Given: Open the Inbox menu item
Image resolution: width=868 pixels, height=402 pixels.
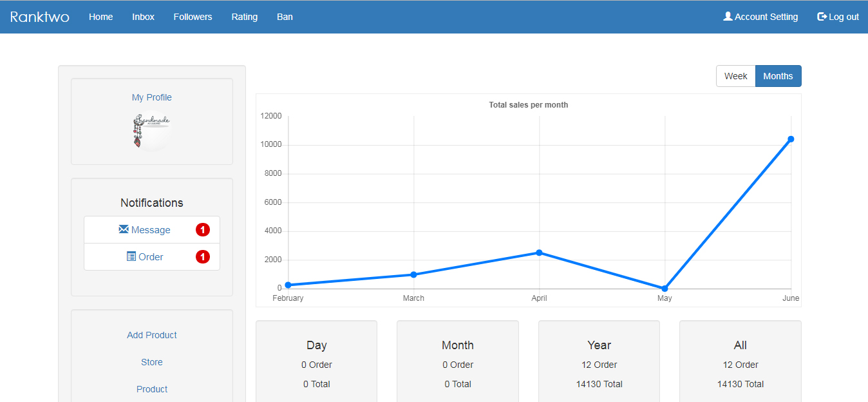Looking at the screenshot, I should (x=143, y=17).
